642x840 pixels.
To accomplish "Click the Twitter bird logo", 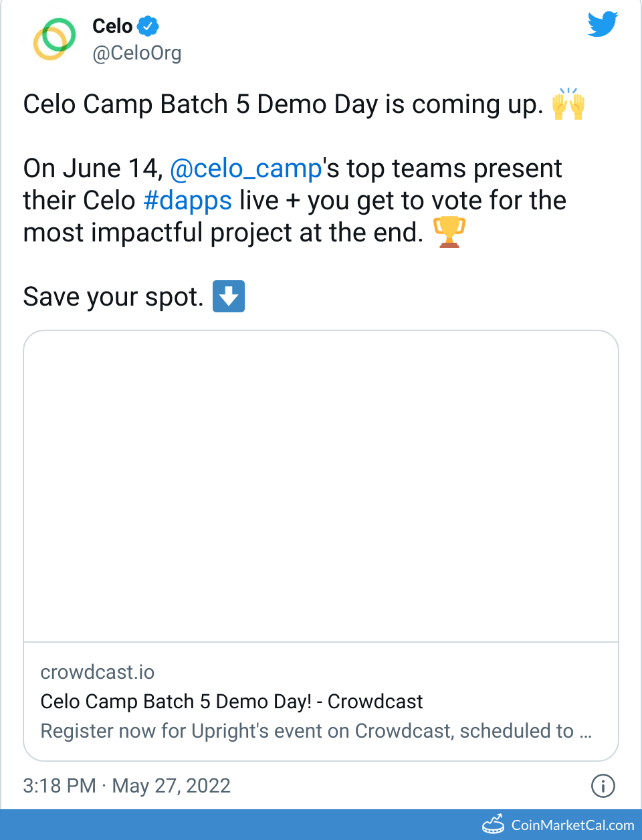I will [603, 25].
